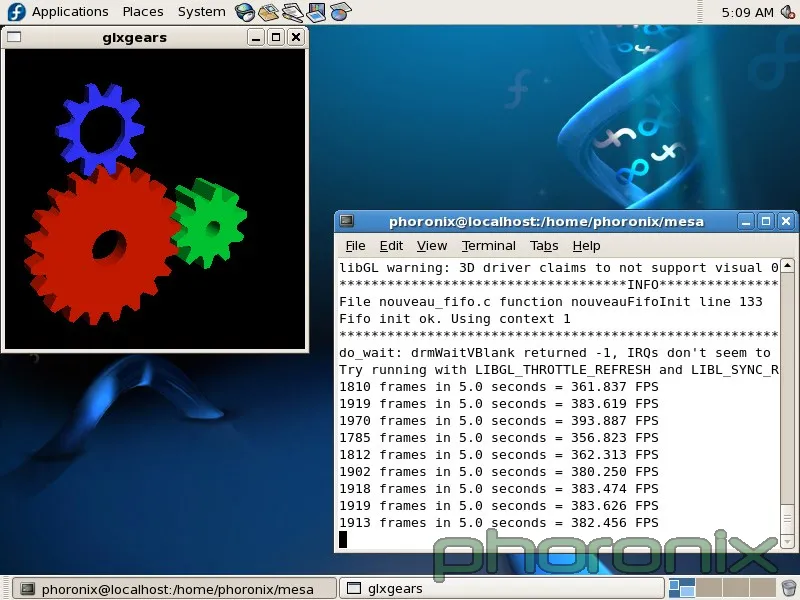The width and height of the screenshot is (800, 600).
Task: Click 'Fifo init ok. Using context 1' line
Action: (455, 319)
